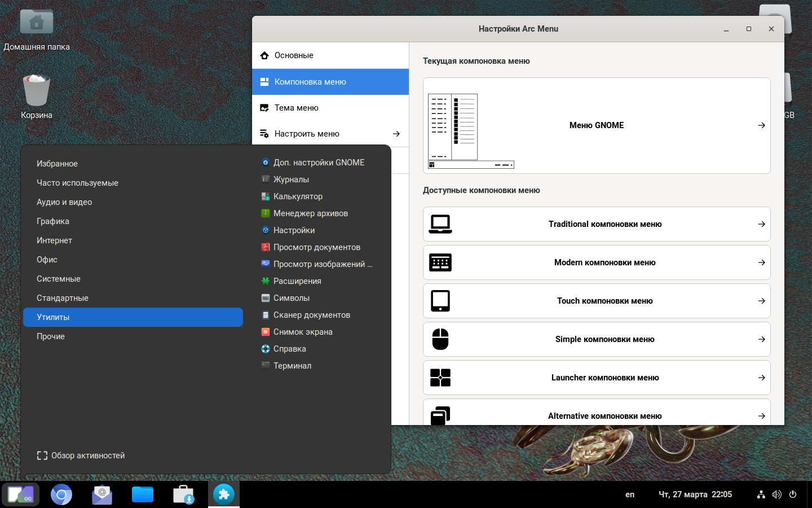Image resolution: width=812 pixels, height=508 pixels.
Task: Open the software center taskbar icon
Action: (183, 495)
